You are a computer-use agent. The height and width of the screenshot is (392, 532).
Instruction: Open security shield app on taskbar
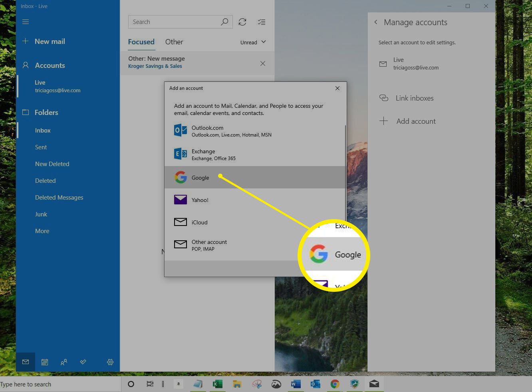pyautogui.click(x=354, y=384)
